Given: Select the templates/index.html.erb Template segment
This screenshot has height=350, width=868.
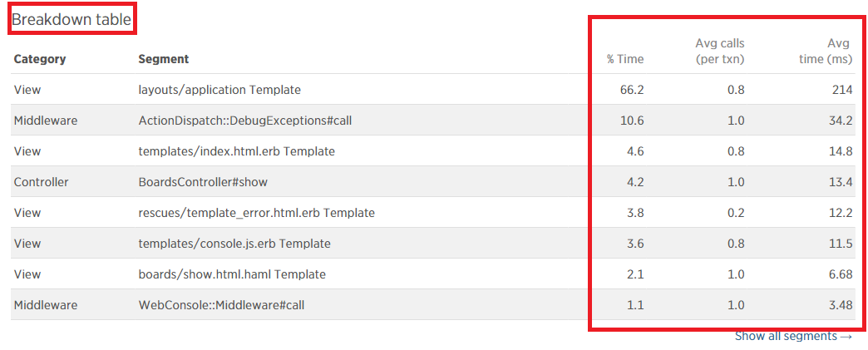Looking at the screenshot, I should click(x=236, y=151).
